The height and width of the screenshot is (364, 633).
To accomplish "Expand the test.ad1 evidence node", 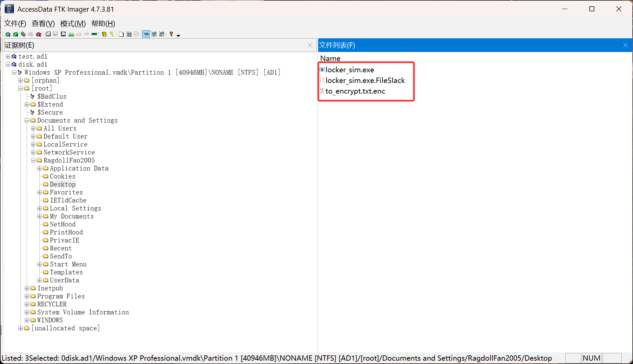I will click(8, 57).
